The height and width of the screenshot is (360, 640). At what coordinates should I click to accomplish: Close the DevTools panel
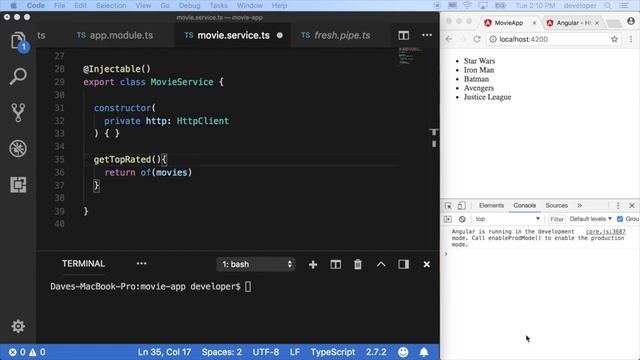632,206
